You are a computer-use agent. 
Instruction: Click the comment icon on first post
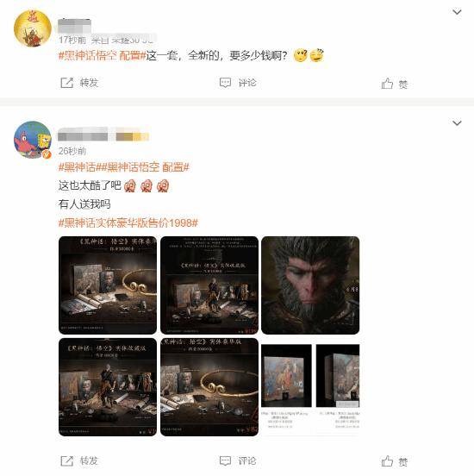point(225,83)
